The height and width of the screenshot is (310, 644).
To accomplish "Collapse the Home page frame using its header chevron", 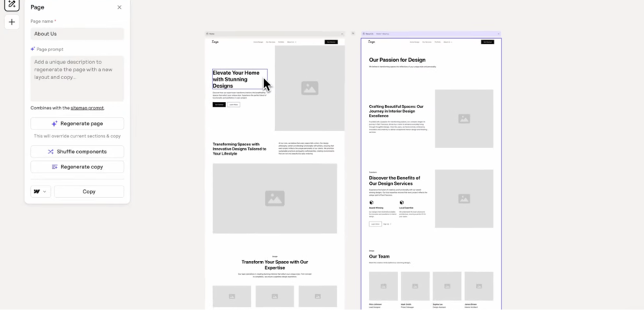I will coord(342,34).
